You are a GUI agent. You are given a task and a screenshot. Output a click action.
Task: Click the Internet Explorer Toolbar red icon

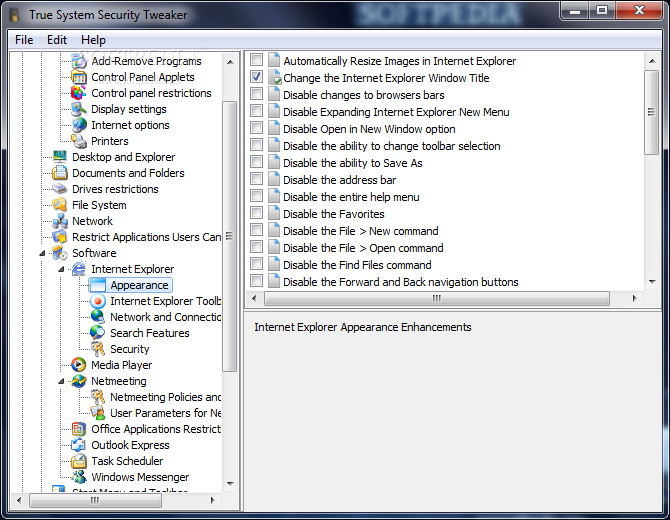[98, 301]
